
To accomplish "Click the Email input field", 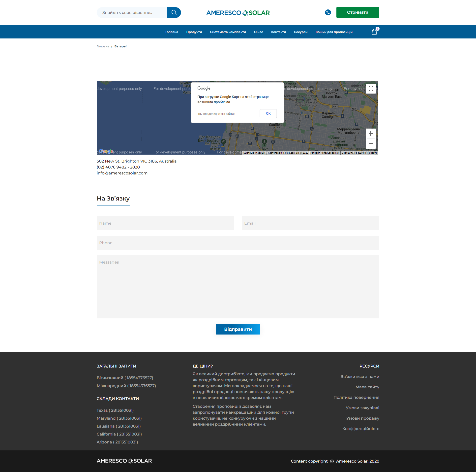I will [x=310, y=223].
